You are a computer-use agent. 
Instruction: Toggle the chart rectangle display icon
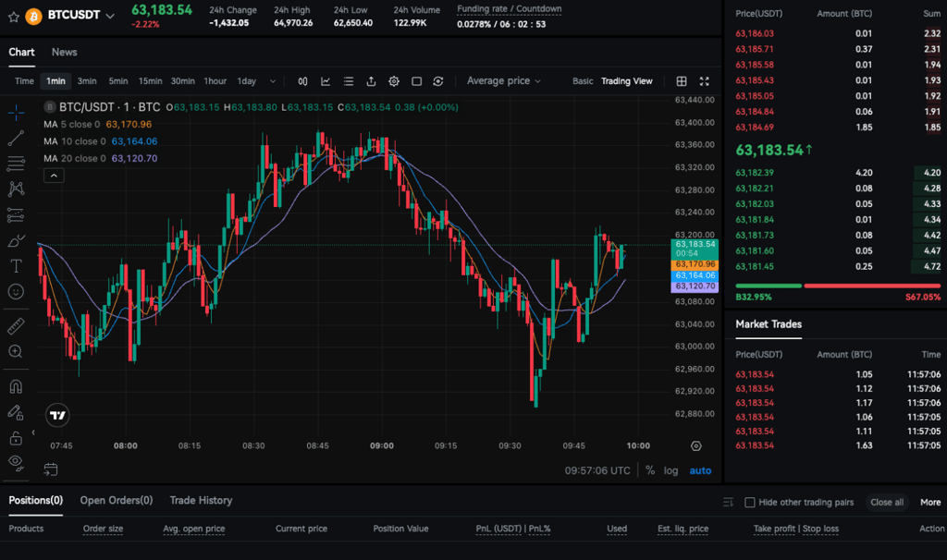pyautogui.click(x=417, y=81)
